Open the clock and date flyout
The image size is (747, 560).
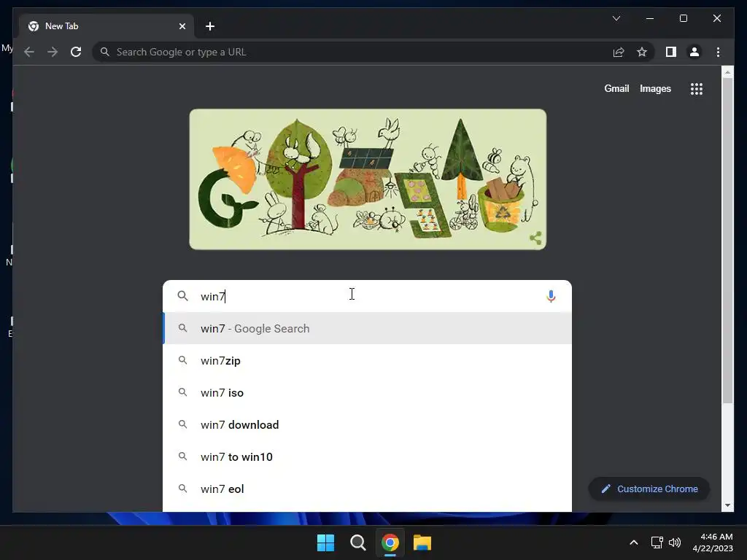tap(713, 542)
